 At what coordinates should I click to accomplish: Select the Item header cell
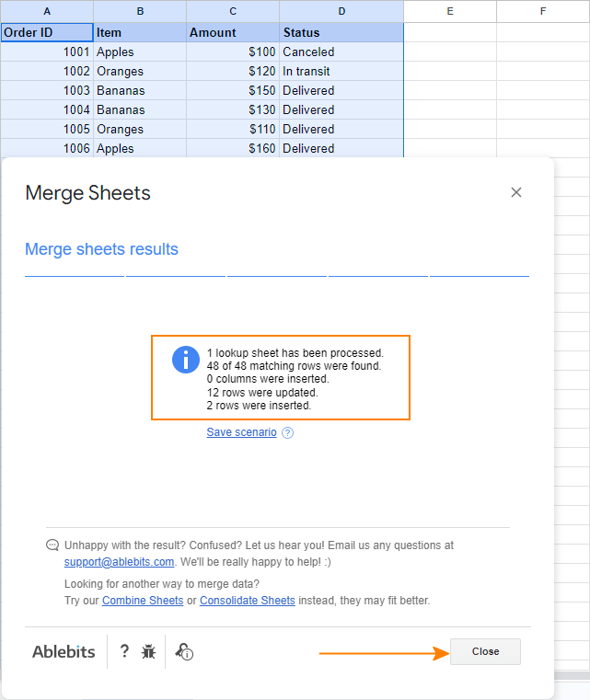tap(140, 32)
